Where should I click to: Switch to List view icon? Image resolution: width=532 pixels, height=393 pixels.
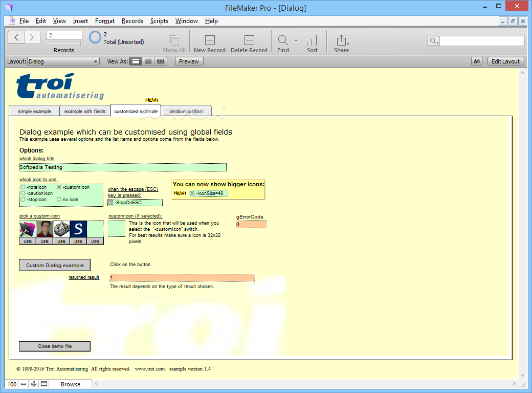tap(148, 61)
